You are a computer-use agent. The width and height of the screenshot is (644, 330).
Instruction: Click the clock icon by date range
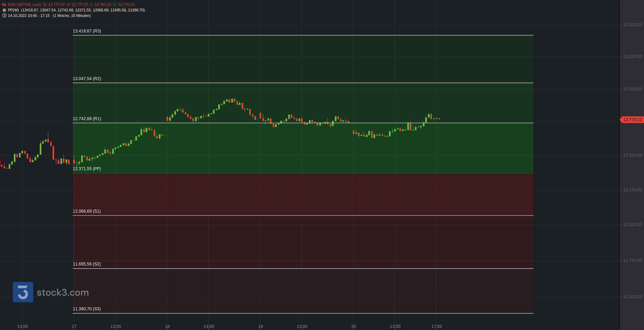(4, 16)
